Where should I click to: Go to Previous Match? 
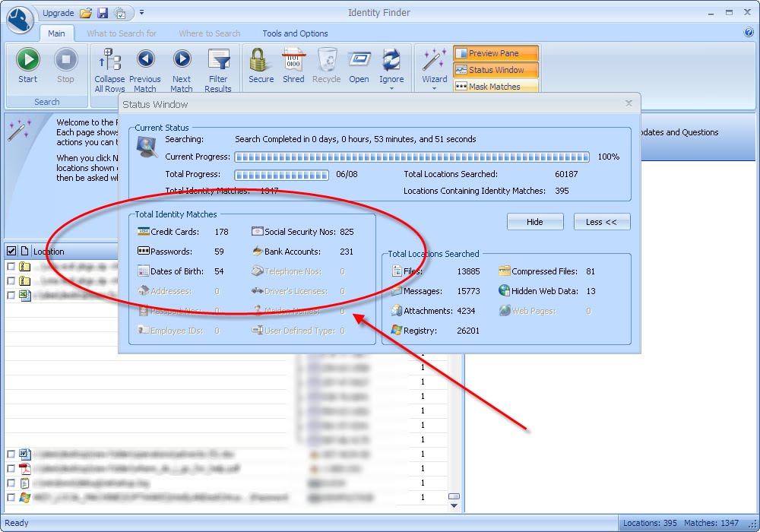click(145, 70)
